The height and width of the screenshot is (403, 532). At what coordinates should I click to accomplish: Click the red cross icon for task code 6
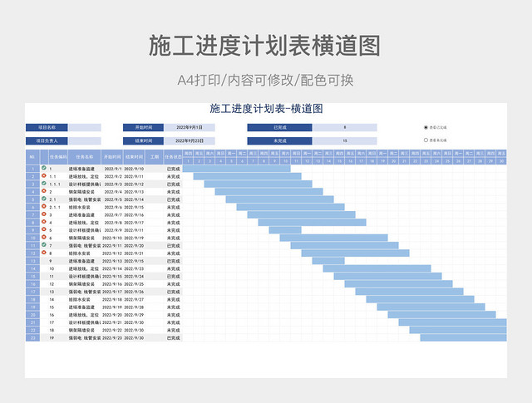44,237
